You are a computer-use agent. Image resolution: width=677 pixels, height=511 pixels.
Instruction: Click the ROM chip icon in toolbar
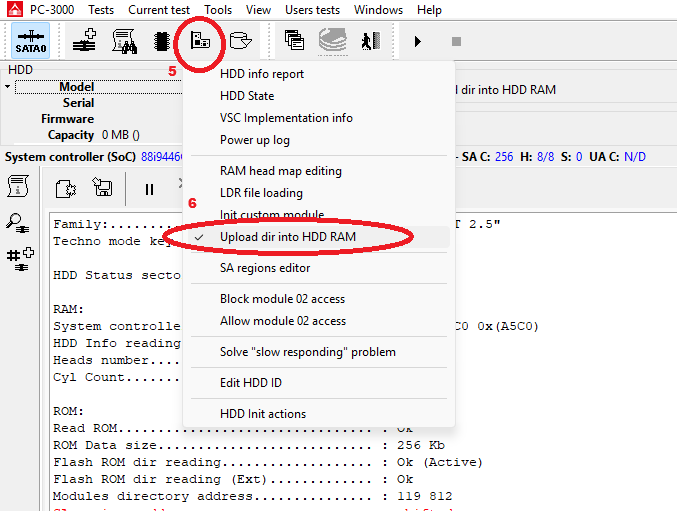tap(161, 41)
